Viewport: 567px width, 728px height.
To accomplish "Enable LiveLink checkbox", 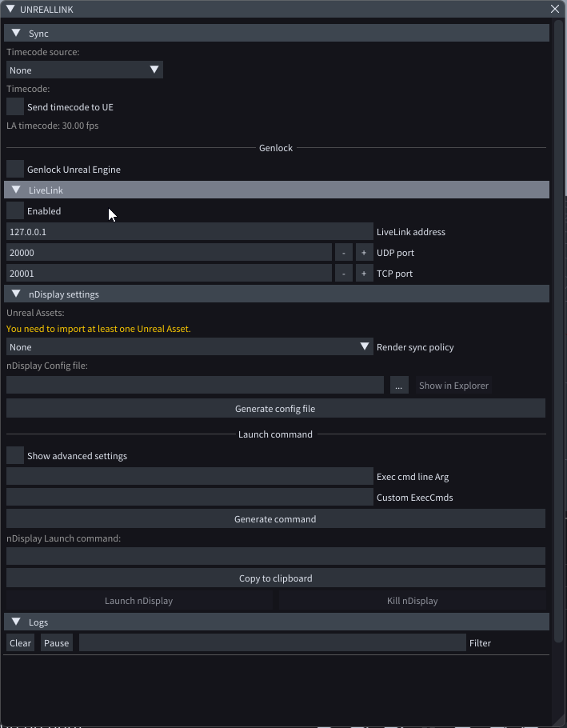I will (x=15, y=211).
